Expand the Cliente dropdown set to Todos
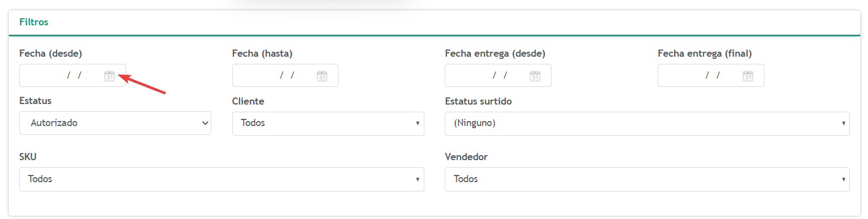This screenshot has width=868, height=219. tap(328, 123)
